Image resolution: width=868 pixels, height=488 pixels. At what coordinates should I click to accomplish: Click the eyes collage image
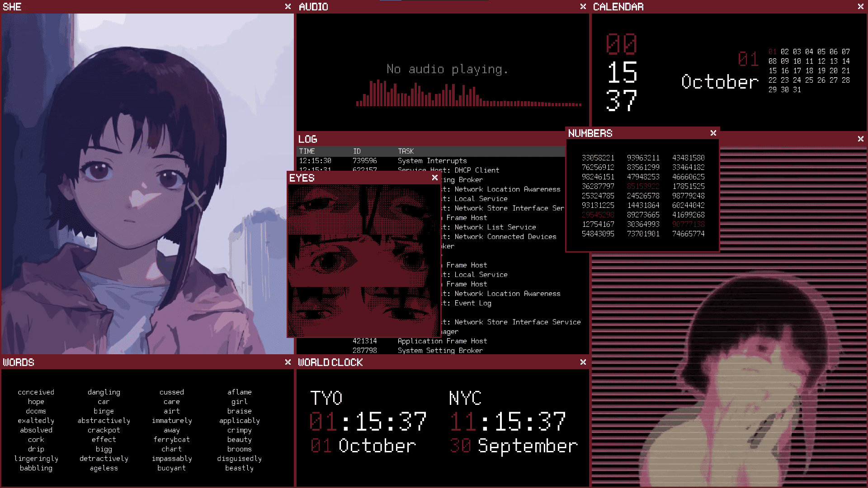(x=364, y=261)
